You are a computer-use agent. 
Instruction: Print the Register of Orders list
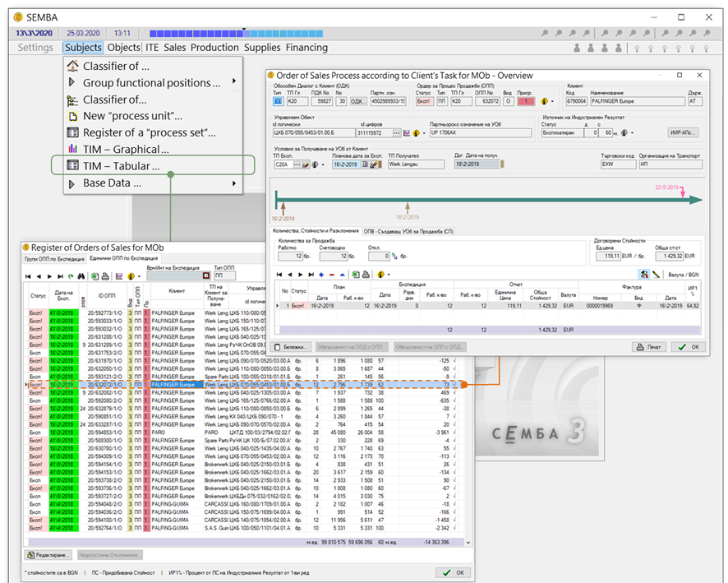(x=105, y=276)
